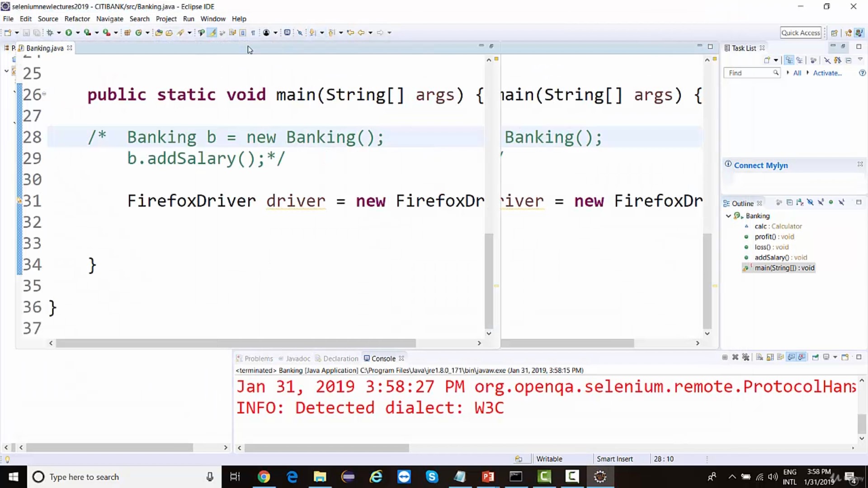Close the Banking.java tab

tap(70, 48)
